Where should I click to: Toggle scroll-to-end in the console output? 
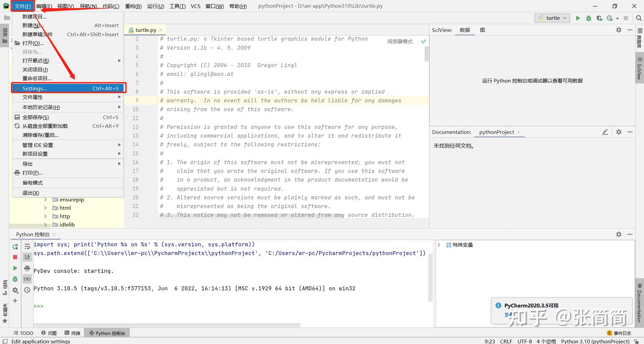pos(27,257)
